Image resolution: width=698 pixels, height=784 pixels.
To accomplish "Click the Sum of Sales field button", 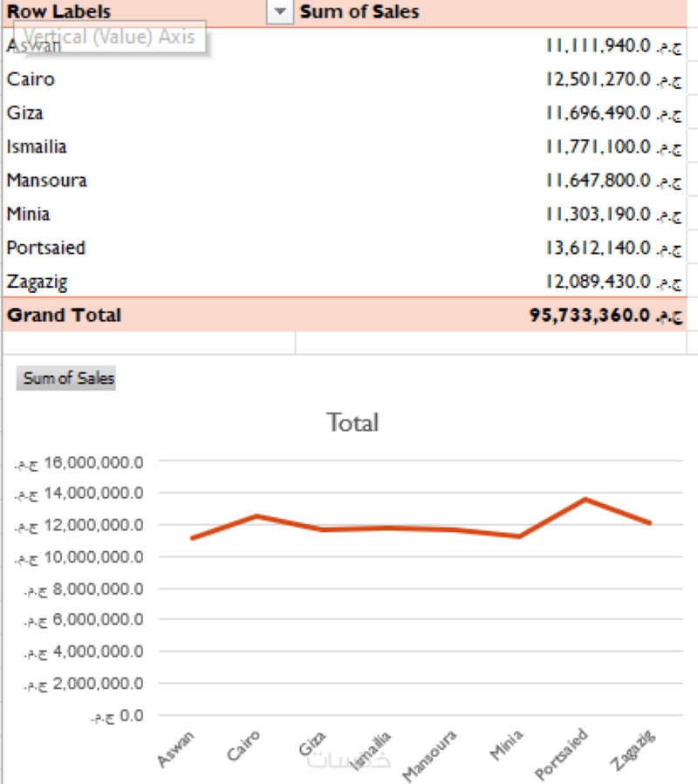I will tap(65, 378).
